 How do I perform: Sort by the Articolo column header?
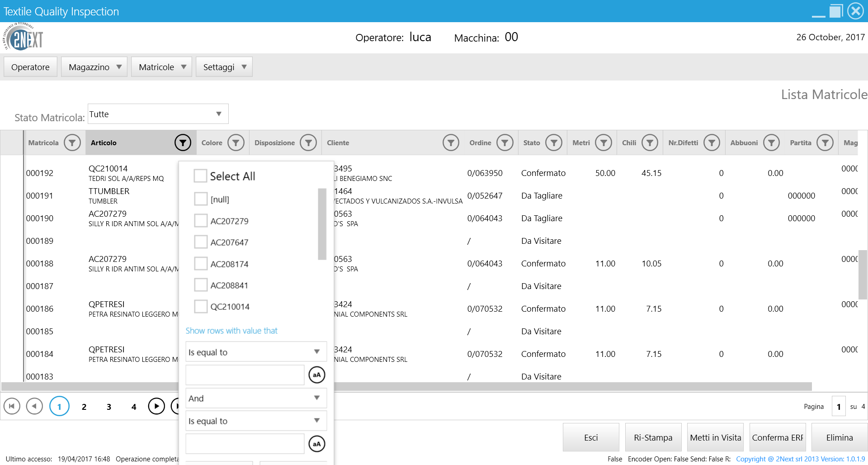(104, 142)
